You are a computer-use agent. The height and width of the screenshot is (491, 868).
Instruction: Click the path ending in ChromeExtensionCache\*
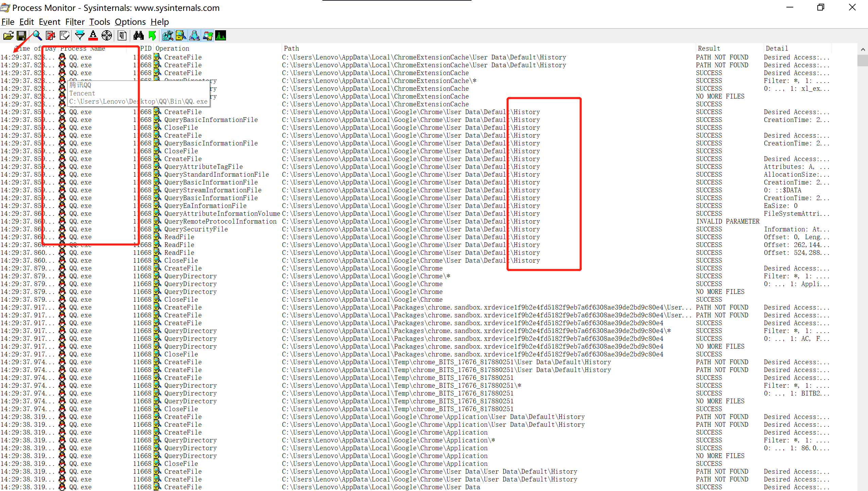379,81
